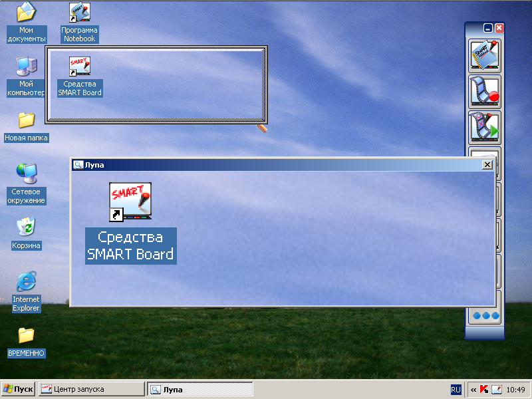The image size is (532, 399).
Task: Switch to Центр запуска taskbar button
Action: coord(91,389)
